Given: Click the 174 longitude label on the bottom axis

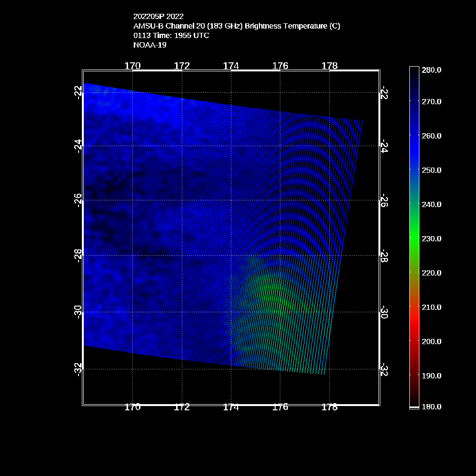Looking at the screenshot, I should pyautogui.click(x=231, y=407).
